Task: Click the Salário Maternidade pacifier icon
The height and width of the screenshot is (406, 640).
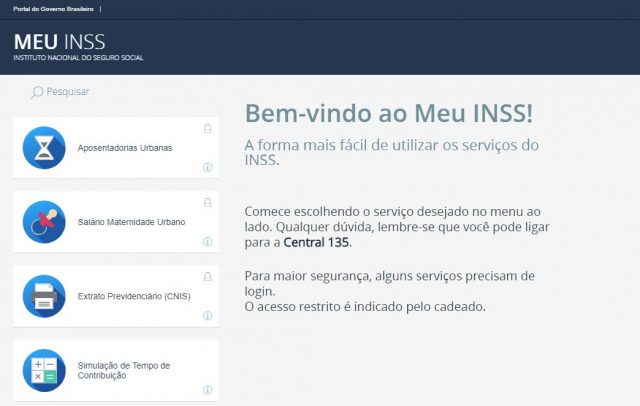Action: coord(44,222)
